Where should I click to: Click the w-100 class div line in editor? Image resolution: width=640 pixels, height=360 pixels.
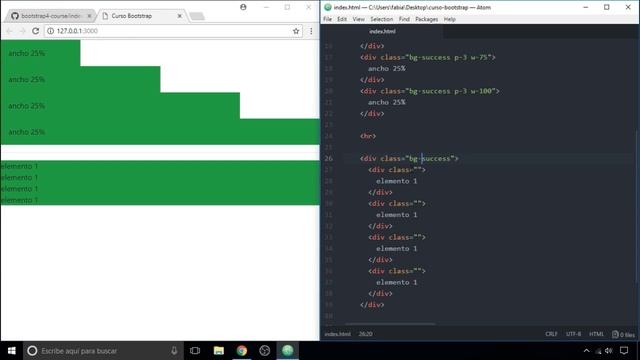pyautogui.click(x=429, y=91)
